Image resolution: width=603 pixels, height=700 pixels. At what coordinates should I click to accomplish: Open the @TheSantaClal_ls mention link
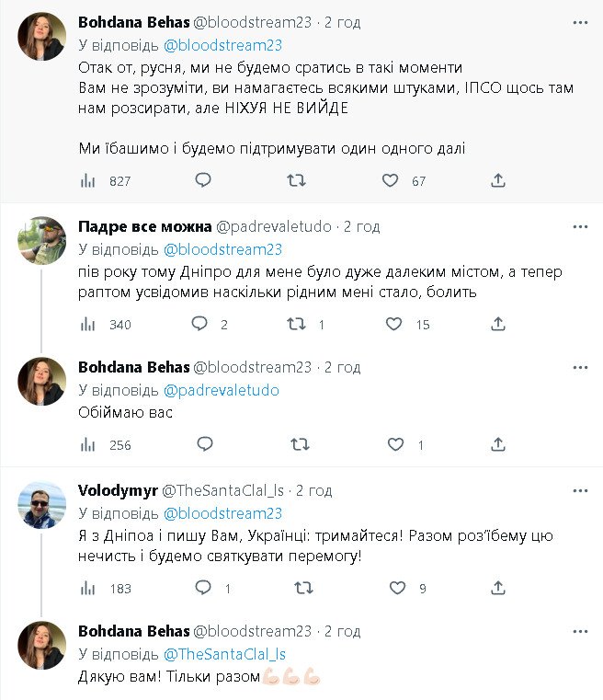click(224, 654)
